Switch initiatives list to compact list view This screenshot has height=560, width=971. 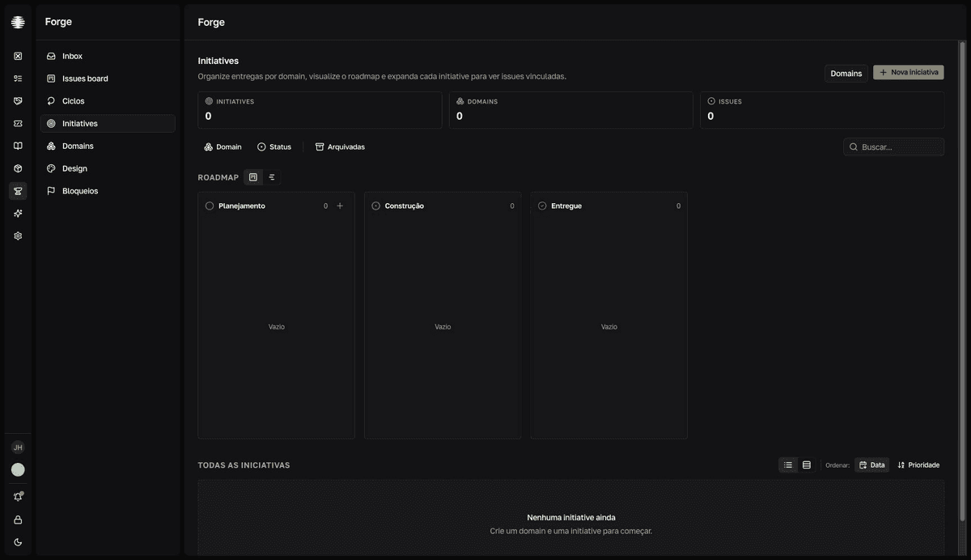(x=788, y=465)
